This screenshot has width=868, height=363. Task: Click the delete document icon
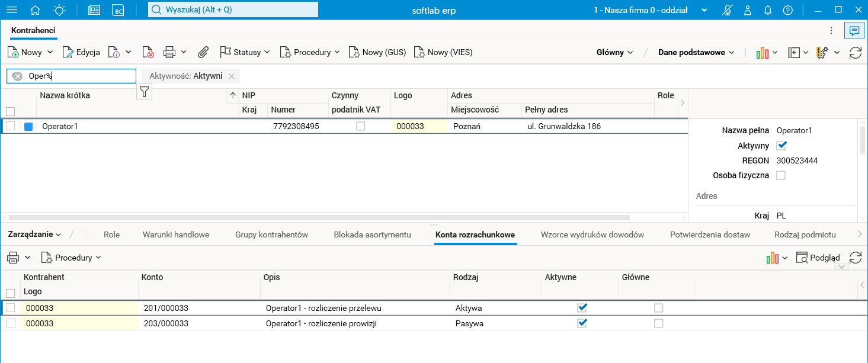(x=148, y=52)
